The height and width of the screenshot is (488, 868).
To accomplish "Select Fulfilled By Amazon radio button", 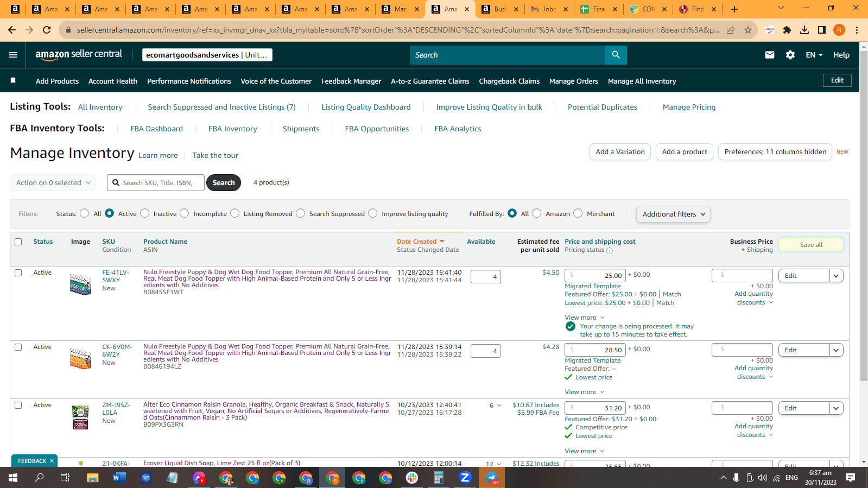I will (537, 213).
